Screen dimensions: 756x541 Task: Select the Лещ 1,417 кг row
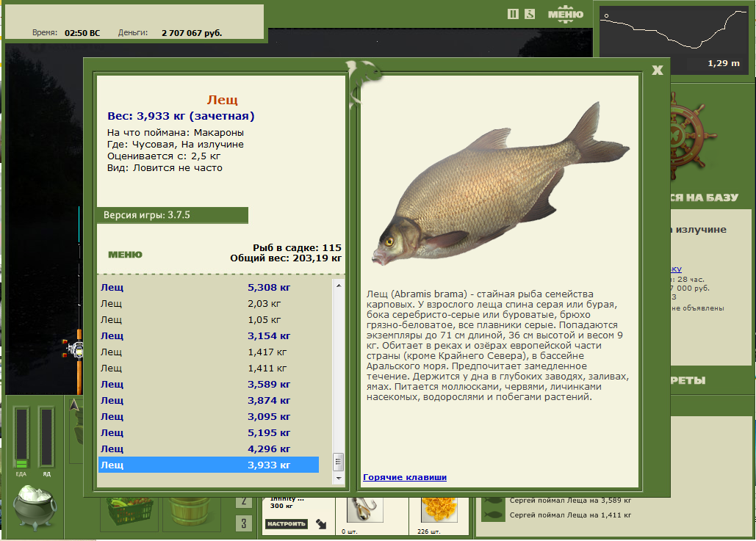[x=209, y=352]
